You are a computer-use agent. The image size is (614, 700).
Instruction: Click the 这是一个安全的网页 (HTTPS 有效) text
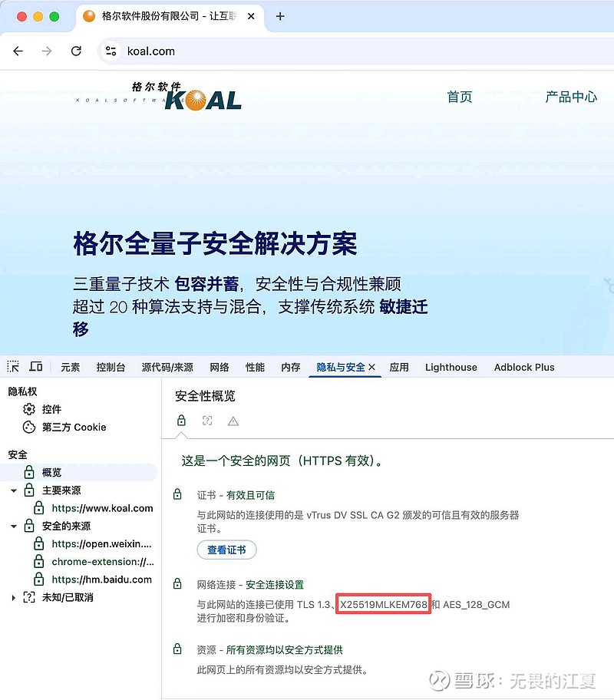tap(282, 461)
